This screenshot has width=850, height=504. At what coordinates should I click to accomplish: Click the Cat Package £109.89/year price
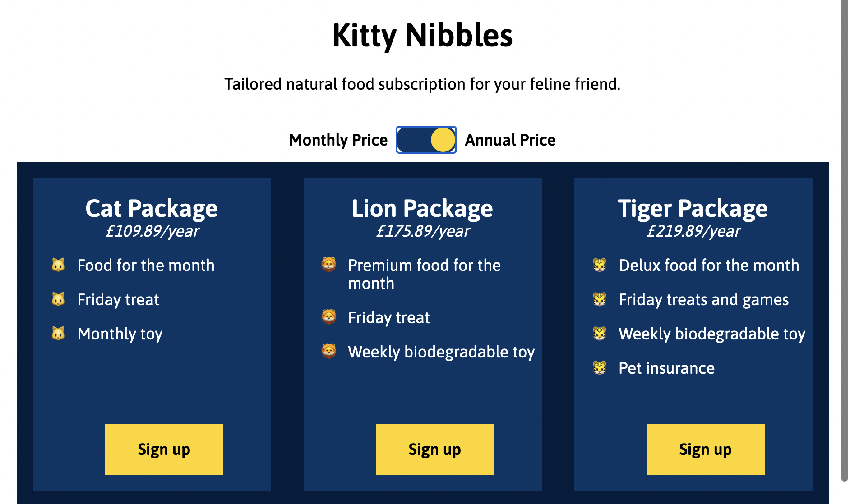click(152, 231)
